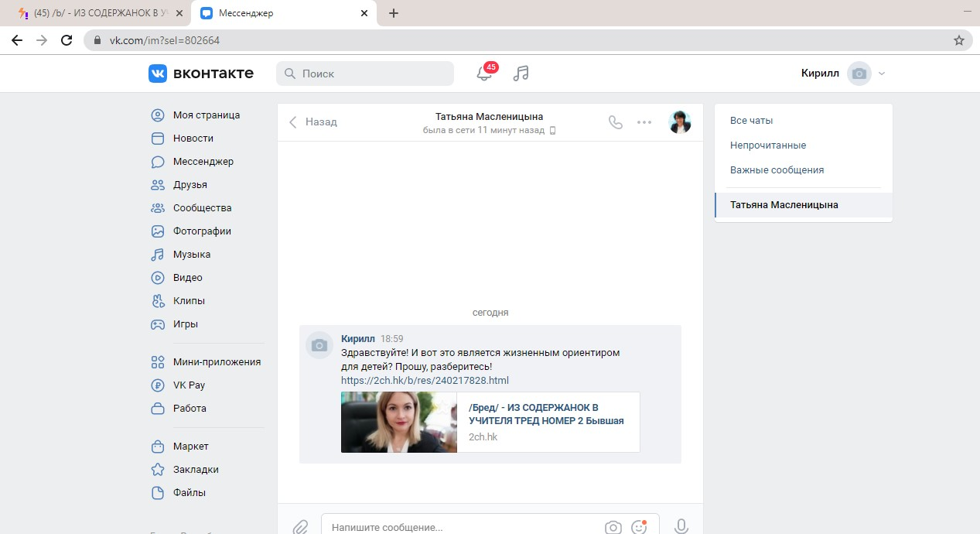Bookmark this page with the star icon
The width and height of the screenshot is (980, 534).
pos(959,40)
